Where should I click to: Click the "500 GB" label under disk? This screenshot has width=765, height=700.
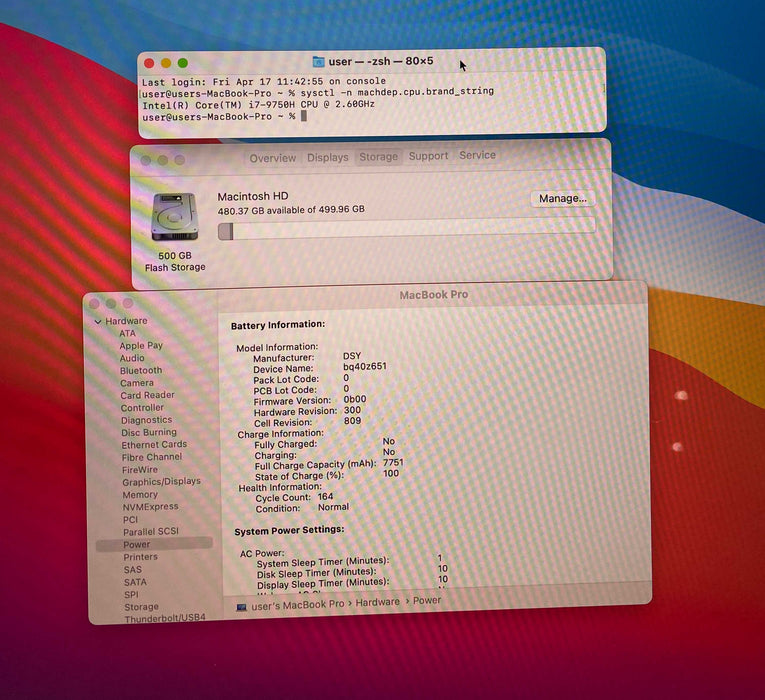pos(175,256)
